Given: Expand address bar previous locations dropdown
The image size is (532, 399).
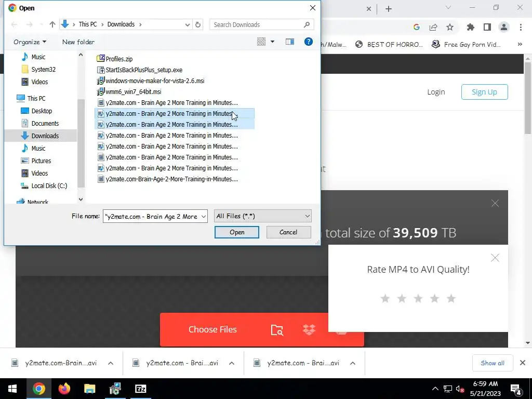Looking at the screenshot, I should [x=187, y=24].
